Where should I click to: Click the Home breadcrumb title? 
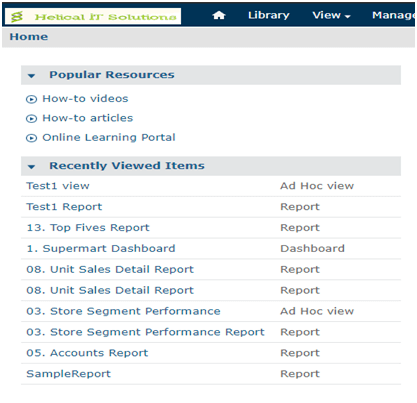tap(29, 37)
